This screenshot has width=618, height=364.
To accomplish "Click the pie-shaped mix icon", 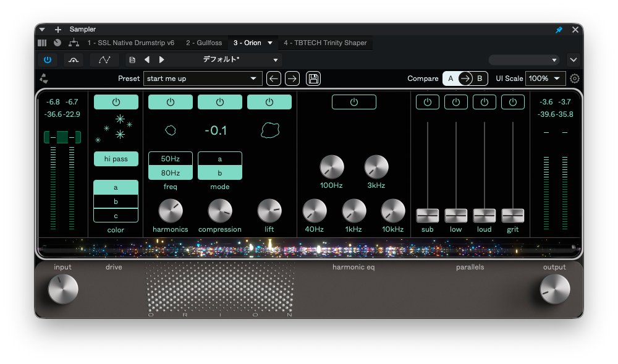I will [57, 43].
